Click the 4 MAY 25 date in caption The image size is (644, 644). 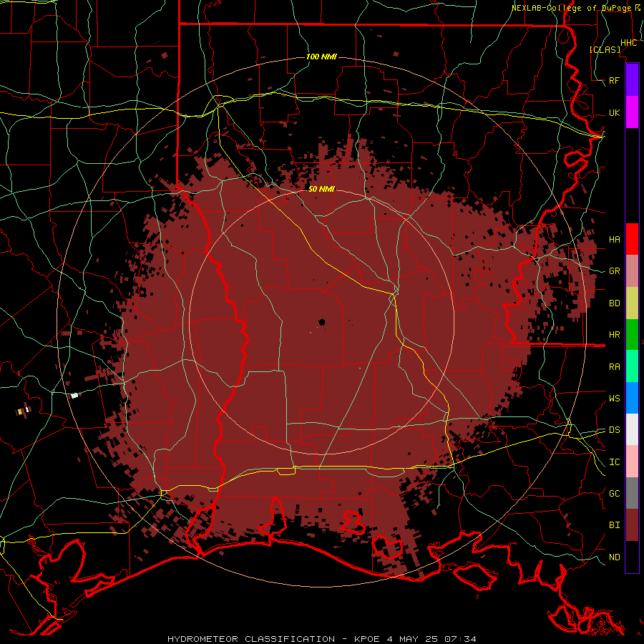(x=414, y=639)
